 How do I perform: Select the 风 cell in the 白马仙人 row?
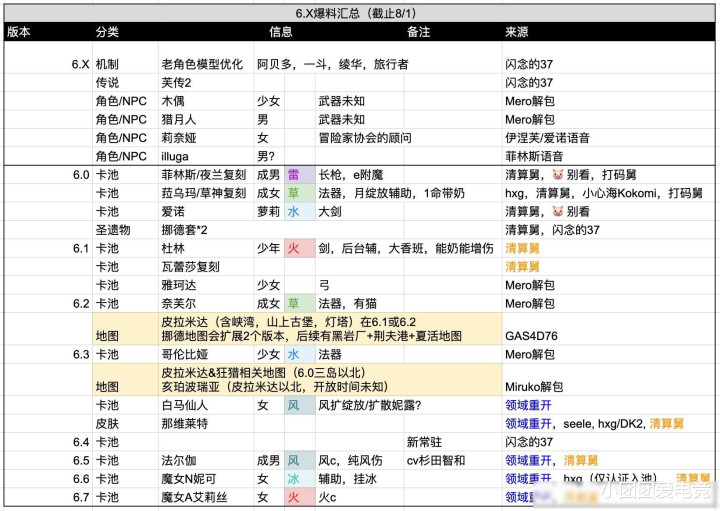point(296,405)
